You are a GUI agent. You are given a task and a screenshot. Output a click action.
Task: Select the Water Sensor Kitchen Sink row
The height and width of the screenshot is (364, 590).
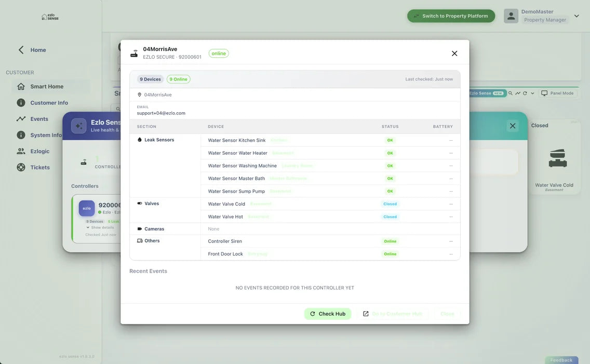(x=330, y=140)
